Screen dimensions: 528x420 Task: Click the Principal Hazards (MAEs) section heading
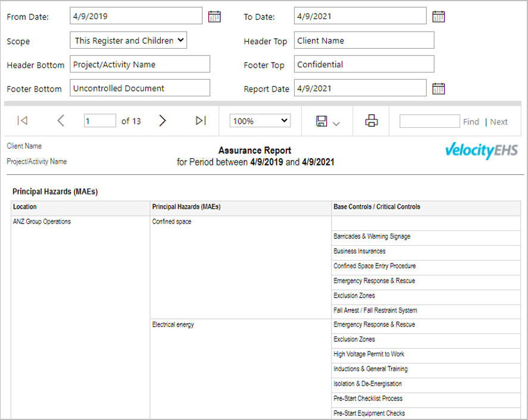55,192
